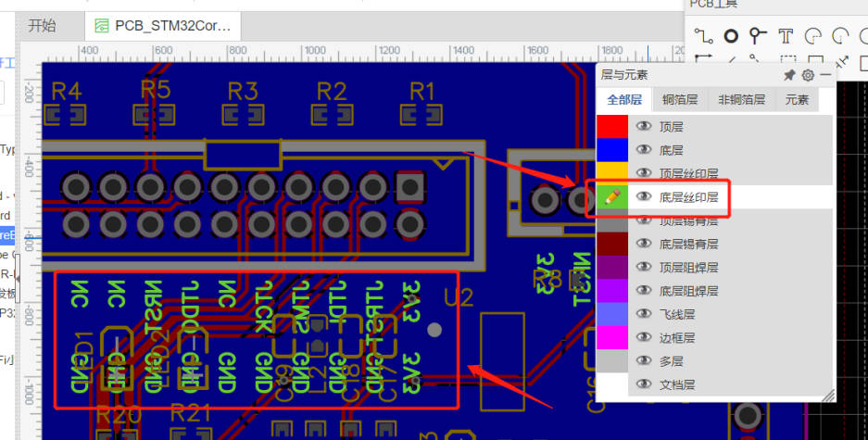Viewport: 868px width, 440px height.
Task: Select the Text tool in PCB tools
Action: pos(786,36)
